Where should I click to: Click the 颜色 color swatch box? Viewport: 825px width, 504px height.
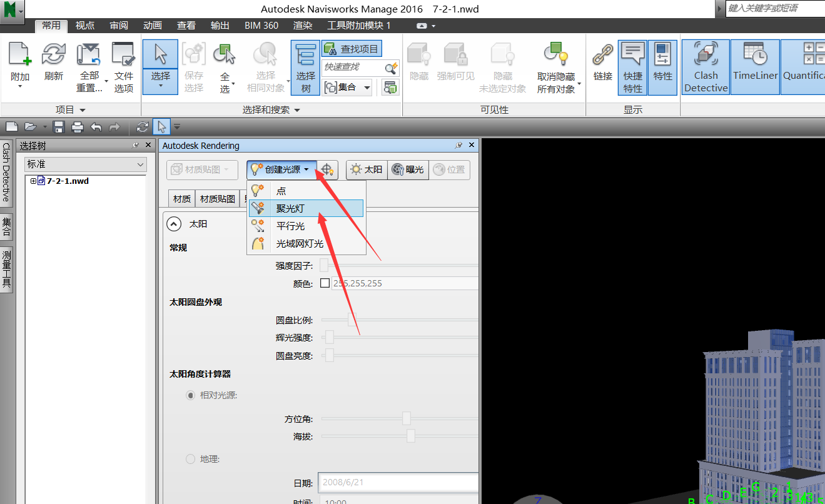click(x=325, y=283)
